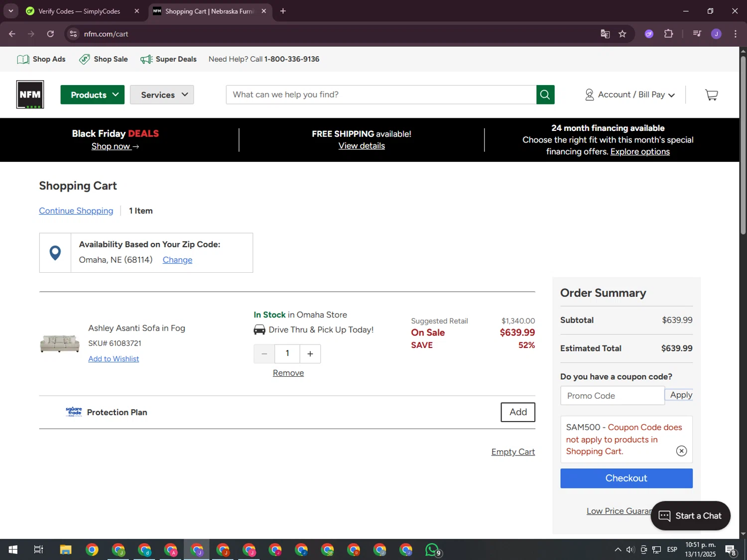Screen dimensions: 747x560
Task: Click the green search magnifier button
Action: point(545,95)
